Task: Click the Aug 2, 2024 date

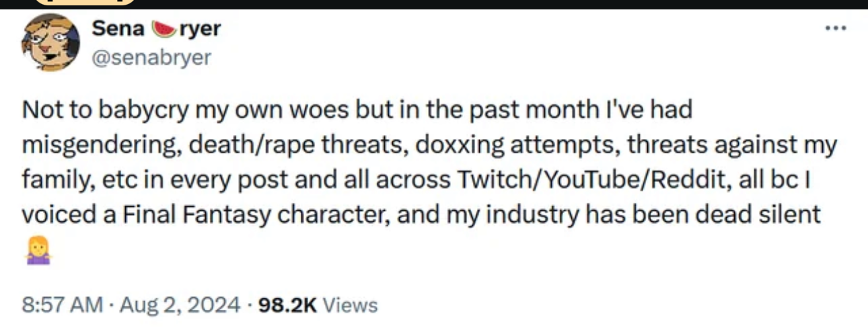Action: tap(179, 306)
